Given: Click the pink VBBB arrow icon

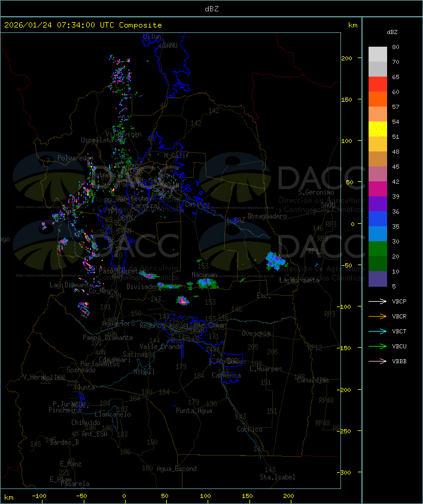Looking at the screenshot, I should pyautogui.click(x=378, y=361).
